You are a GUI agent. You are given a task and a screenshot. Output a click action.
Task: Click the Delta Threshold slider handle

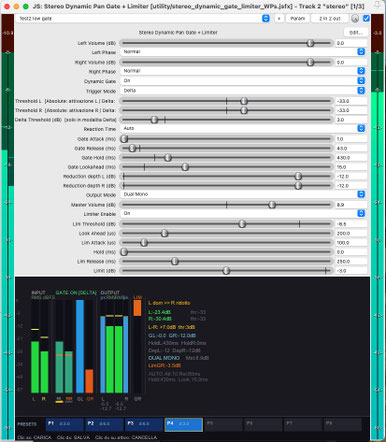(x=154, y=120)
